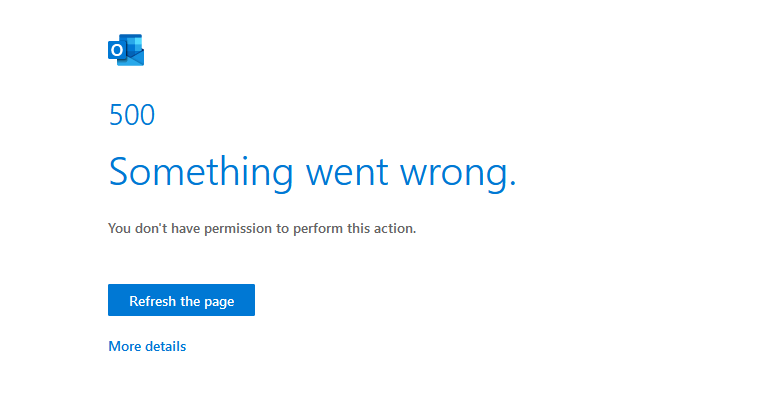Click the word "Refresh" on the button
Viewport: 768px width, 403px height.
[x=152, y=301]
